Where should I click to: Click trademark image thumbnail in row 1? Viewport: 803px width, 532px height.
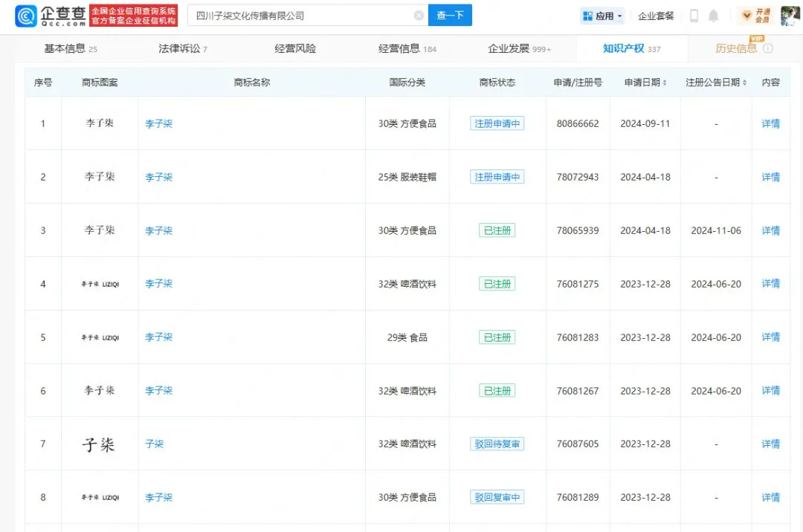100,123
